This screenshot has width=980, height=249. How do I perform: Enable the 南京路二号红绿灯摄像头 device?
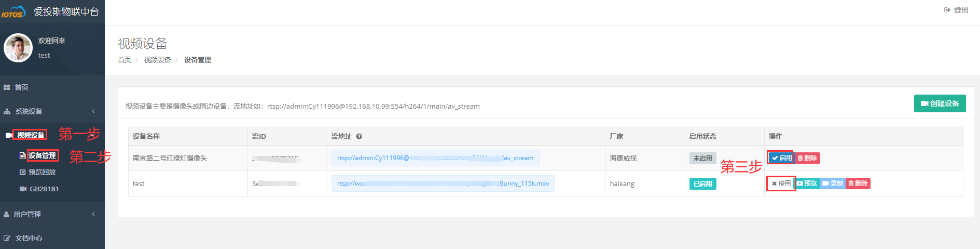coord(781,158)
